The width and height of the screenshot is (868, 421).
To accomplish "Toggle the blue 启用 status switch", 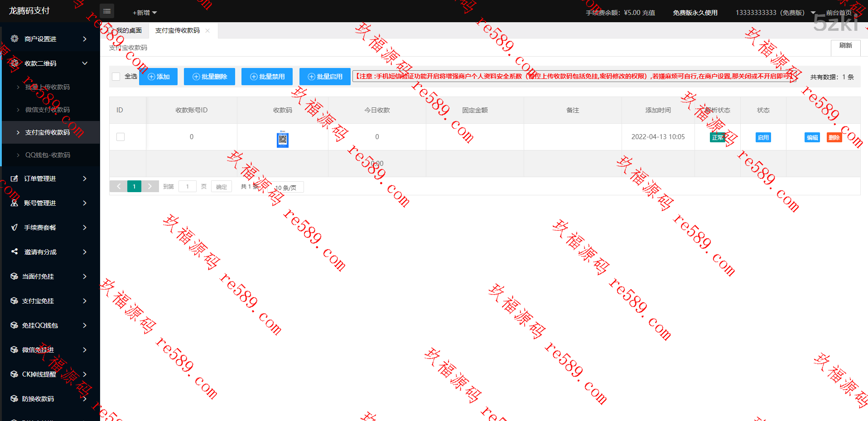I will click(x=763, y=137).
